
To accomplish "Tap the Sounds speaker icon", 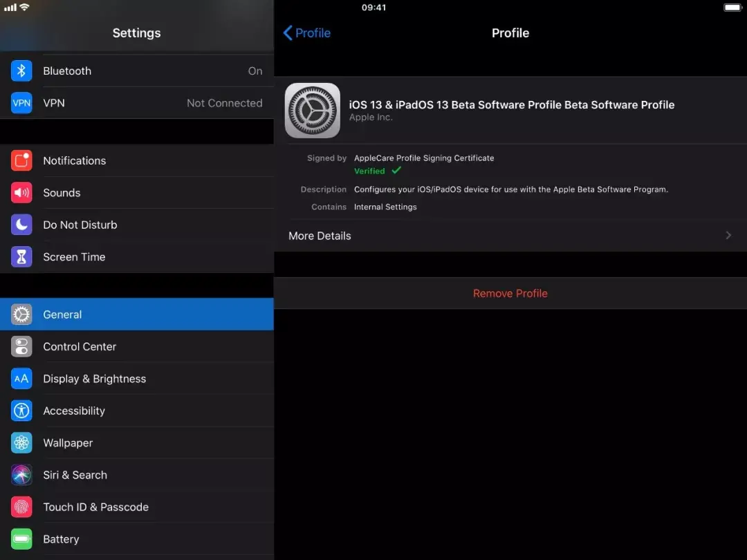I will [x=21, y=193].
